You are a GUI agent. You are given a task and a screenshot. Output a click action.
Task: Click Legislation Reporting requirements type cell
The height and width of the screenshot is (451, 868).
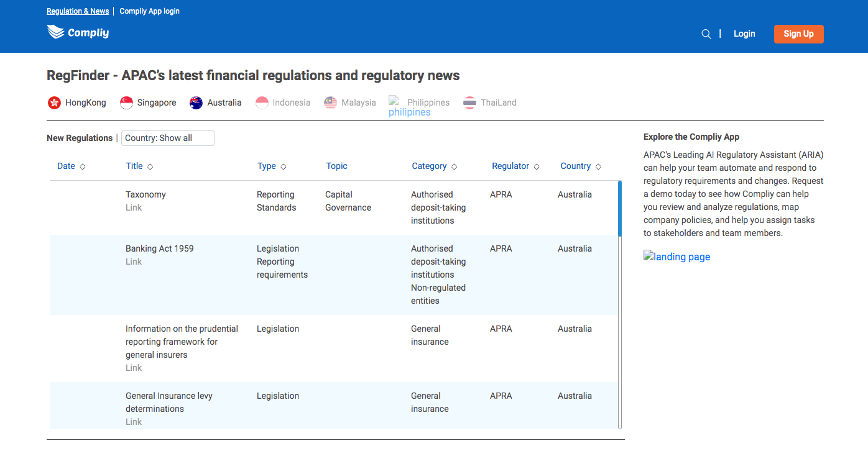point(282,262)
